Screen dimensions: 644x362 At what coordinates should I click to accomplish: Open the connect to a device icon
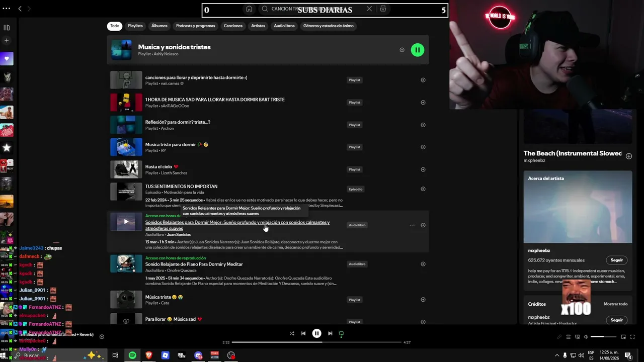point(577,337)
